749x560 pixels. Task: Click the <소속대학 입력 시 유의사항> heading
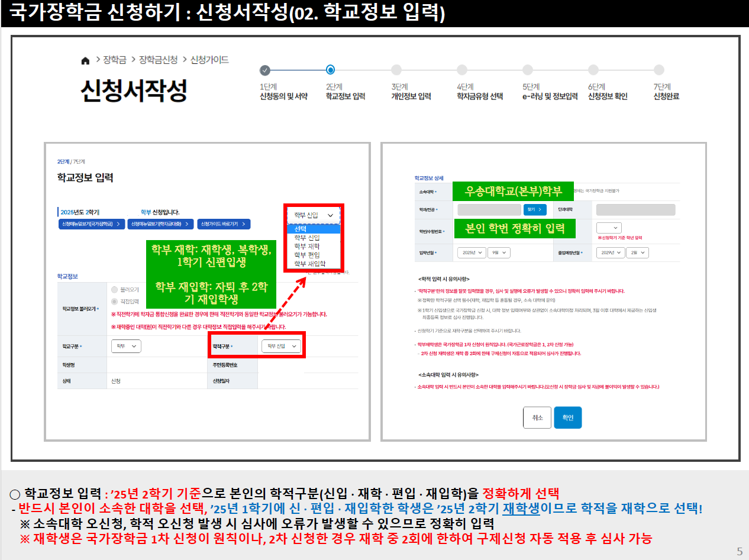pos(448,374)
